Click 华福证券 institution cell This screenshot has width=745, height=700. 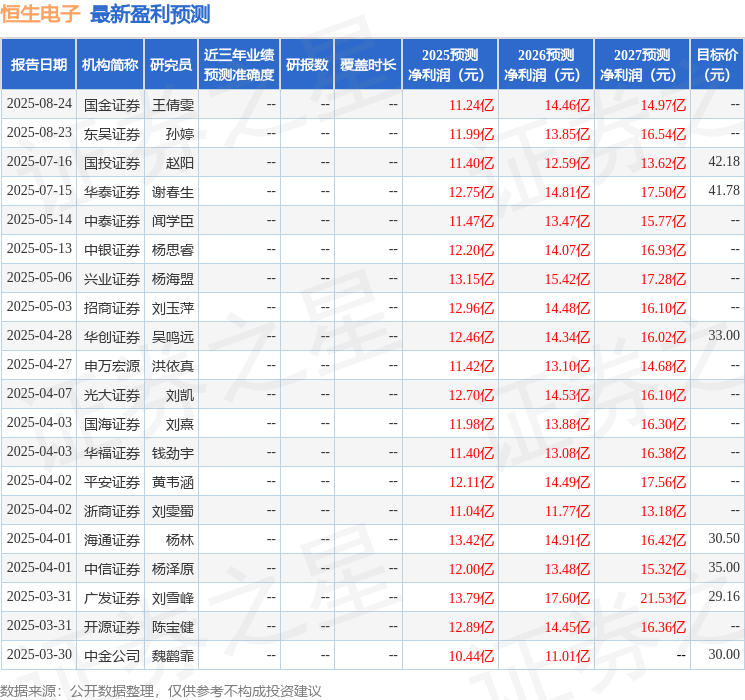pos(112,453)
